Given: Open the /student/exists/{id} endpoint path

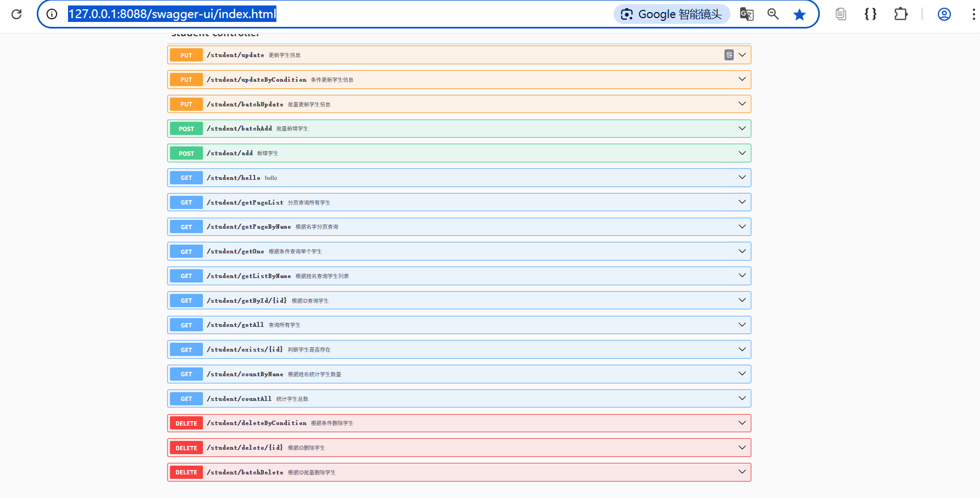Looking at the screenshot, I should pos(245,349).
